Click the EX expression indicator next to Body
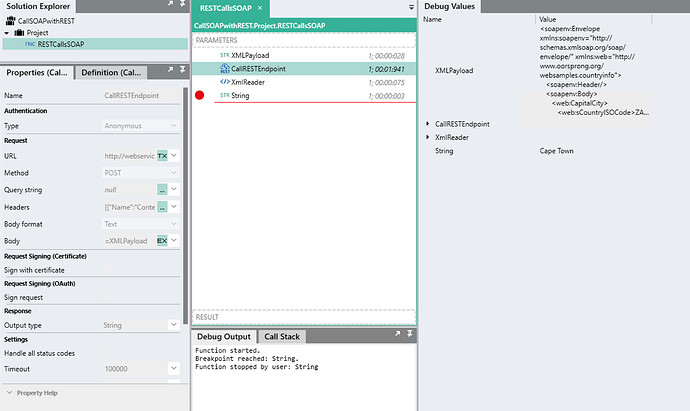 (x=162, y=241)
